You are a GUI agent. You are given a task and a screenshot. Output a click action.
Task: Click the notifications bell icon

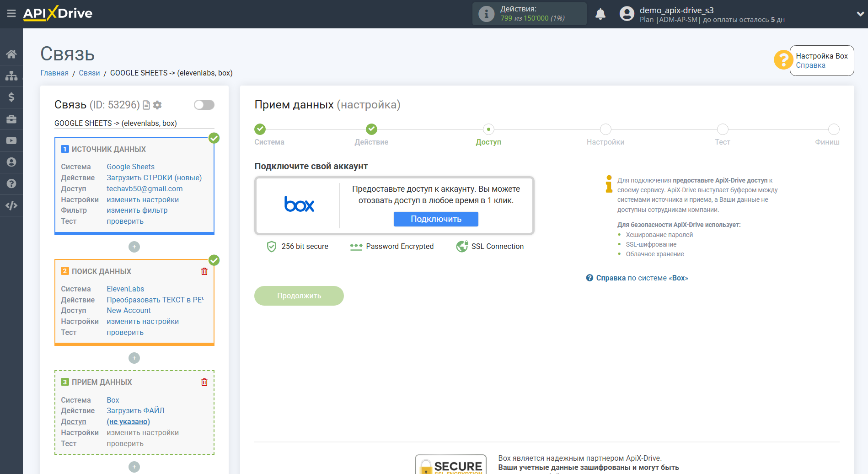coord(600,14)
